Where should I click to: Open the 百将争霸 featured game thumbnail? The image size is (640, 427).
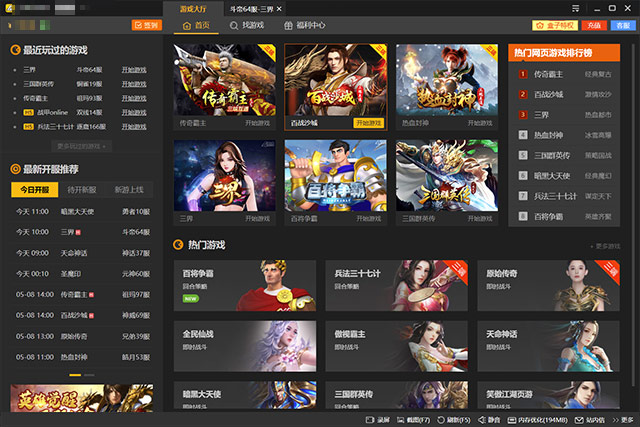click(336, 176)
